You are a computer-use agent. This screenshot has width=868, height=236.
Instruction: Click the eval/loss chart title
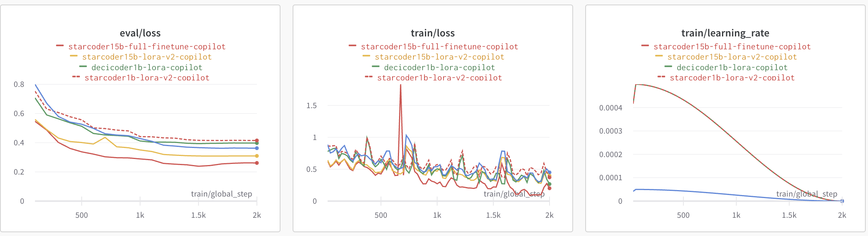click(x=140, y=33)
